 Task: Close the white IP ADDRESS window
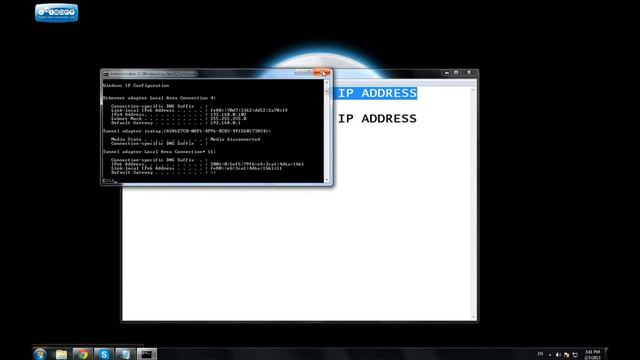469,73
